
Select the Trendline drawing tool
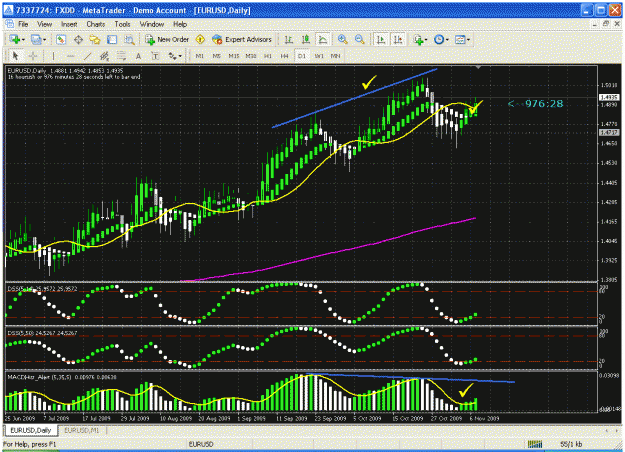pyautogui.click(x=87, y=56)
